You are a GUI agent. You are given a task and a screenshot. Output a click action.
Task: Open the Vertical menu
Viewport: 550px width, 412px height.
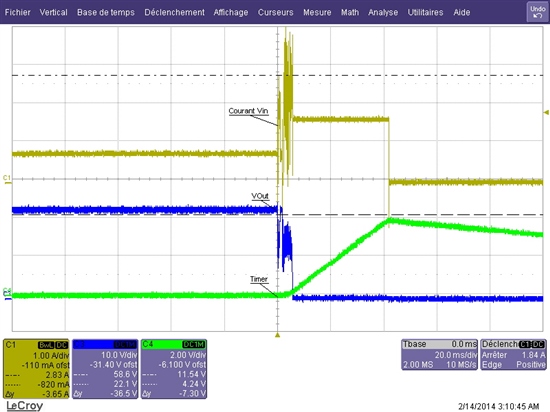[x=53, y=12]
